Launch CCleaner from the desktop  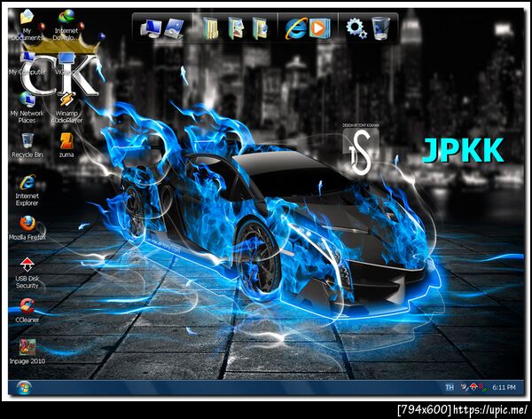click(27, 311)
